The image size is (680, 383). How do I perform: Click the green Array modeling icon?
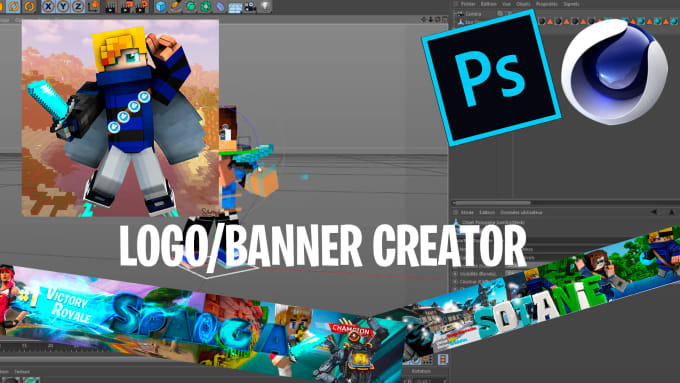pos(206,7)
